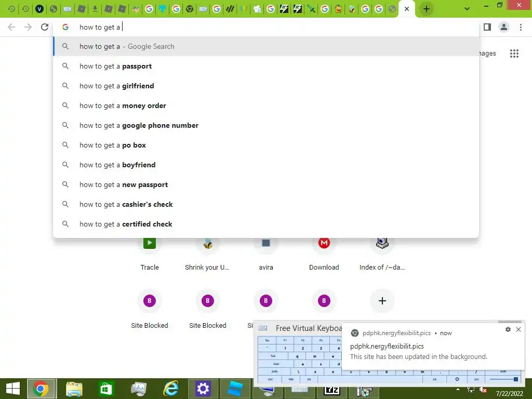Choose suggestion 'how to get a passport'

coord(266,66)
